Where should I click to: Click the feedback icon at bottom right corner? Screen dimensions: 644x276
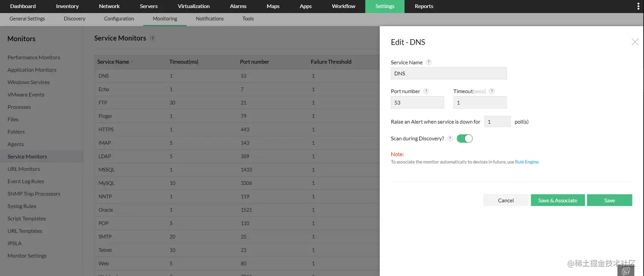626,270
